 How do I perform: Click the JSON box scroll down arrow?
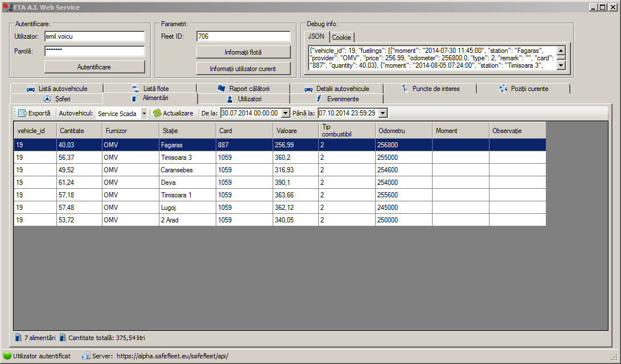pos(561,65)
